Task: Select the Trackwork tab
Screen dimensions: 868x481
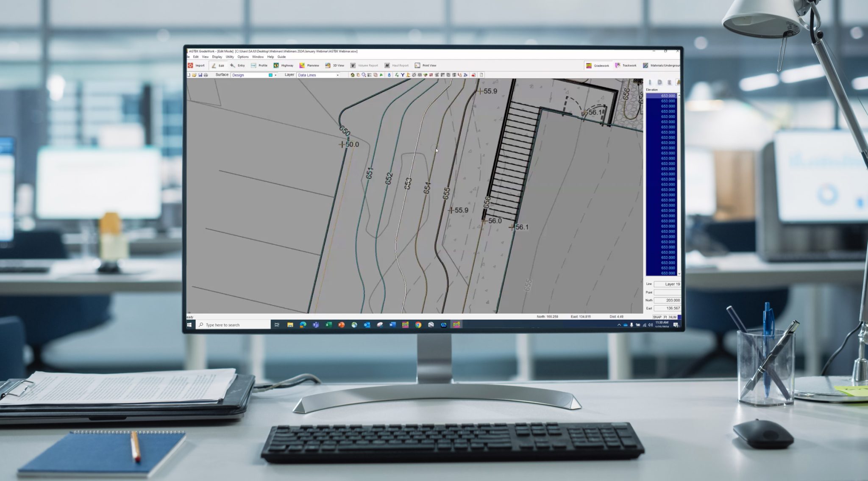Action: (626, 65)
